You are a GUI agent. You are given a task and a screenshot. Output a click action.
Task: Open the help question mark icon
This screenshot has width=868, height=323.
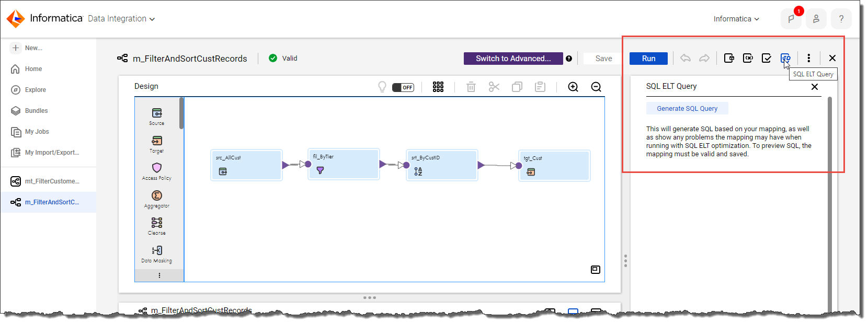841,19
